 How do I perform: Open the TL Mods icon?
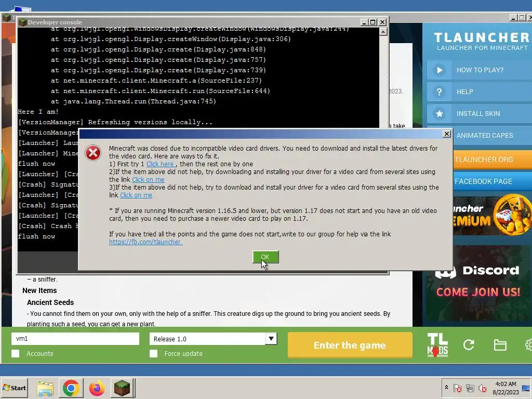pos(437,345)
